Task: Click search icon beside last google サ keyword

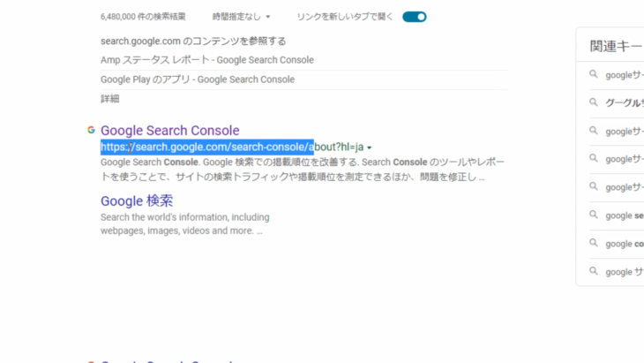Action: (x=594, y=271)
